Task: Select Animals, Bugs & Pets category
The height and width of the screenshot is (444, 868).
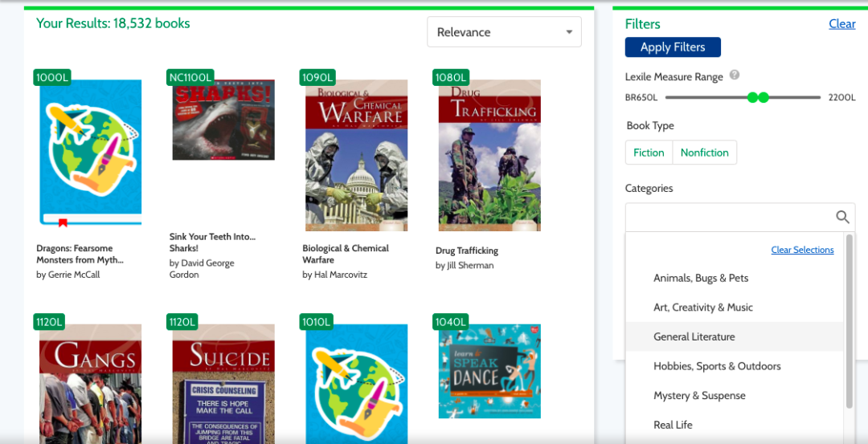Action: pyautogui.click(x=701, y=278)
